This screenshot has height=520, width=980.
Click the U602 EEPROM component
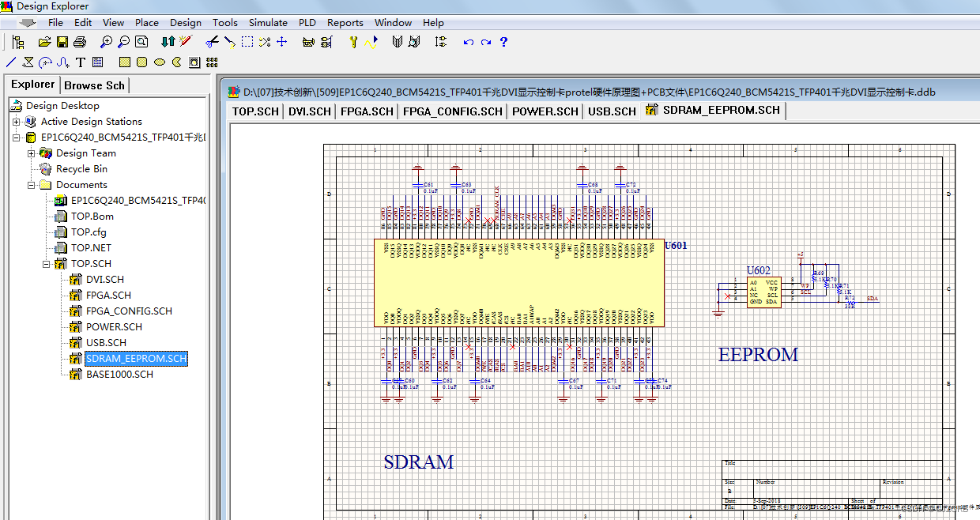click(x=763, y=292)
